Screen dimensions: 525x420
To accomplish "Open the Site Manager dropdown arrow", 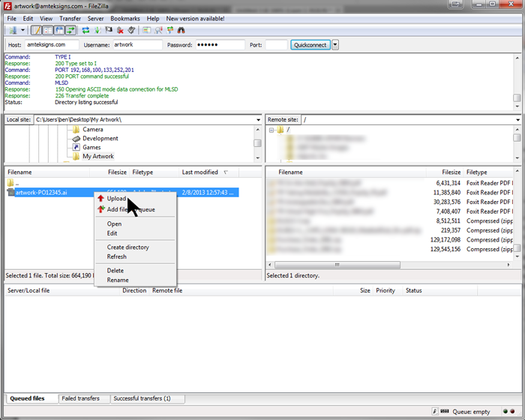I will 22,31.
